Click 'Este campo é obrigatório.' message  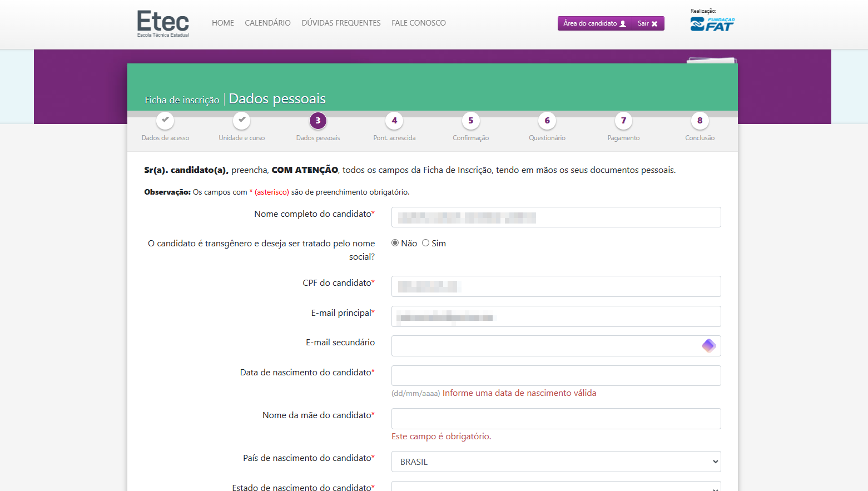tap(442, 437)
